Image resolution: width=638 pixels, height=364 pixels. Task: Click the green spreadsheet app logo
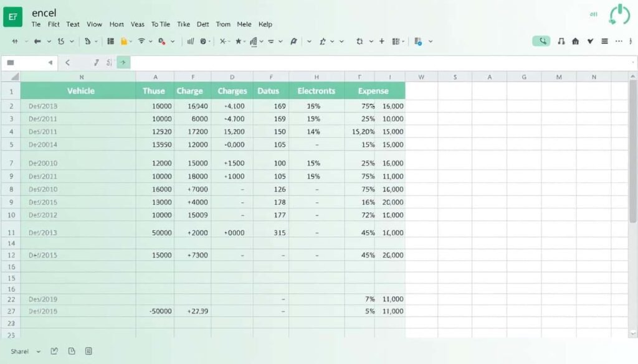point(12,17)
